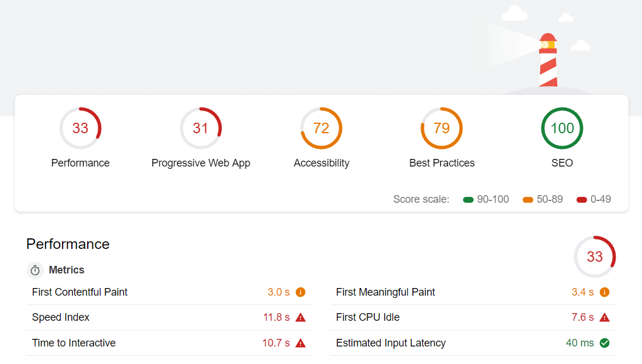Click the info icon for First Meaningful Paint
Viewport: 642px width, 364px height.
[x=605, y=292]
